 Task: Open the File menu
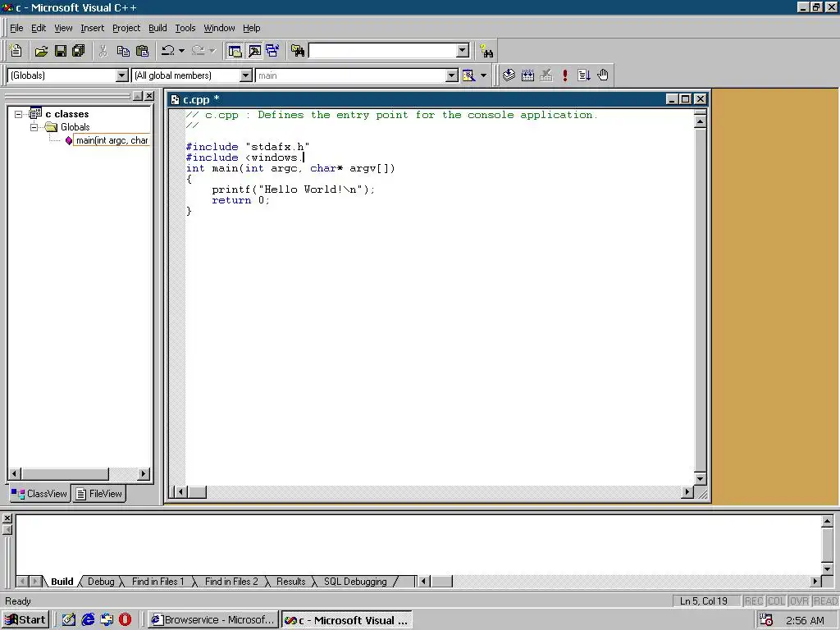16,28
